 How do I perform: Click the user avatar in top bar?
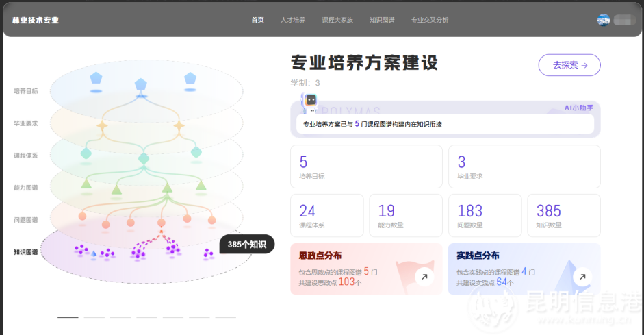pyautogui.click(x=603, y=20)
